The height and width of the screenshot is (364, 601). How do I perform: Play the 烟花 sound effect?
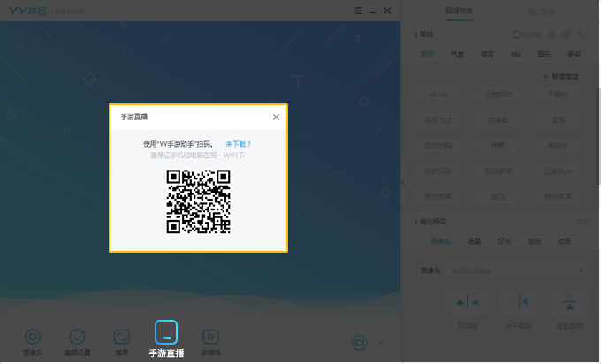click(498, 196)
